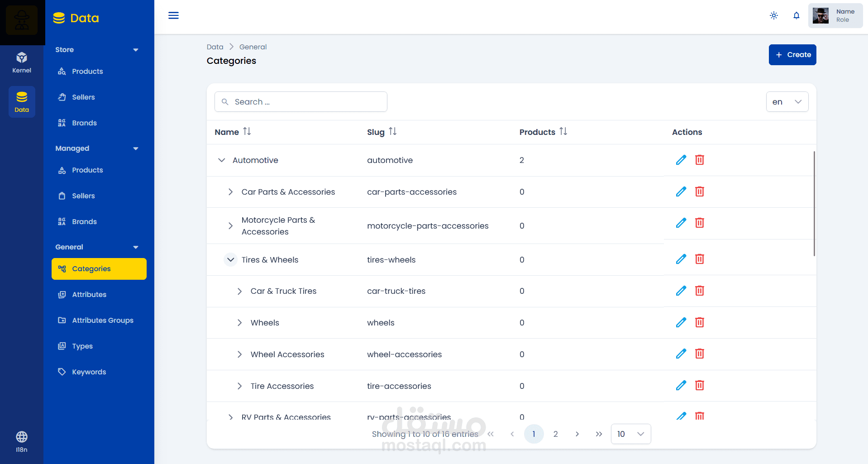868x464 pixels.
Task: Open the hamburger sidebar menu
Action: 173,16
